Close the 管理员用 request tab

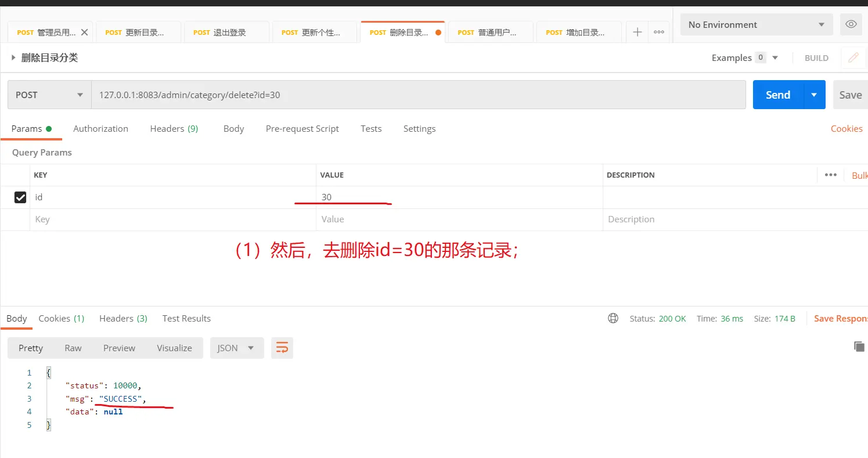(85, 33)
